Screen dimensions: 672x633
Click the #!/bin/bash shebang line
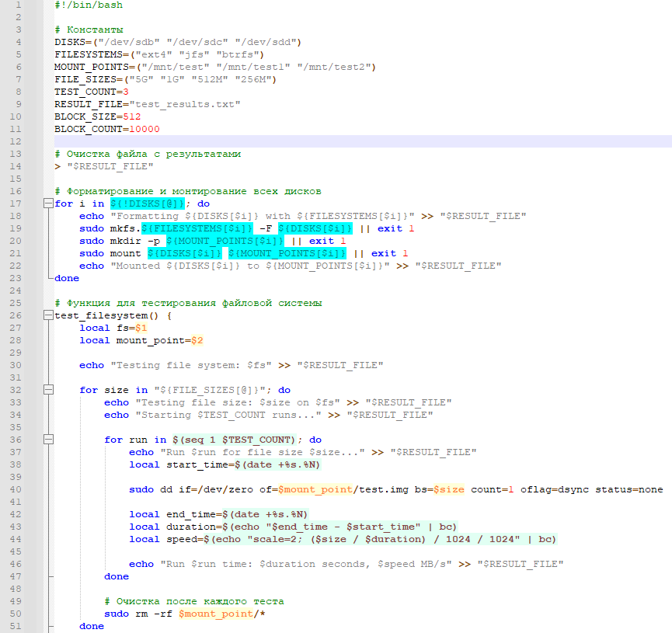[89, 5]
